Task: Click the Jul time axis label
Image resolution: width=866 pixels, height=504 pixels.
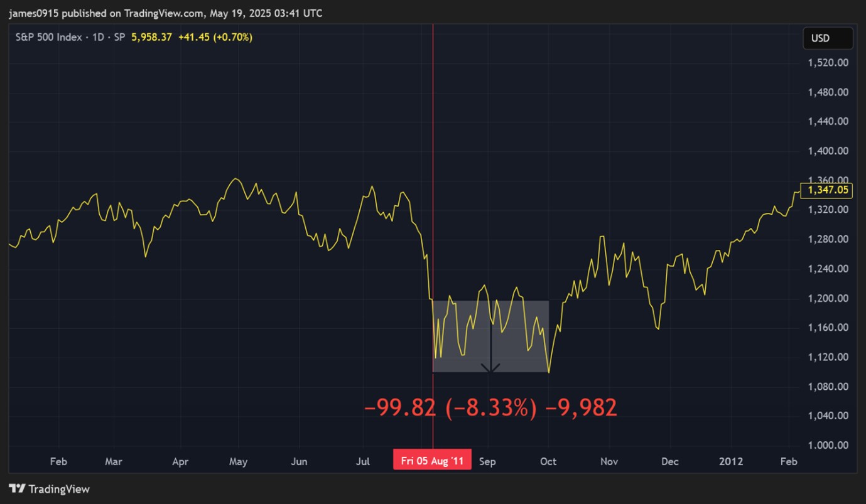Action: (362, 461)
